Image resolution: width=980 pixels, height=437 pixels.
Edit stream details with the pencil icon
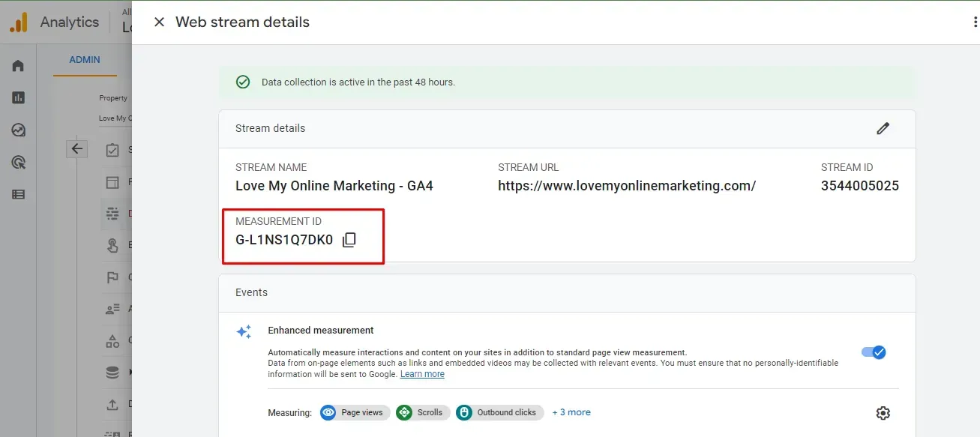point(883,128)
